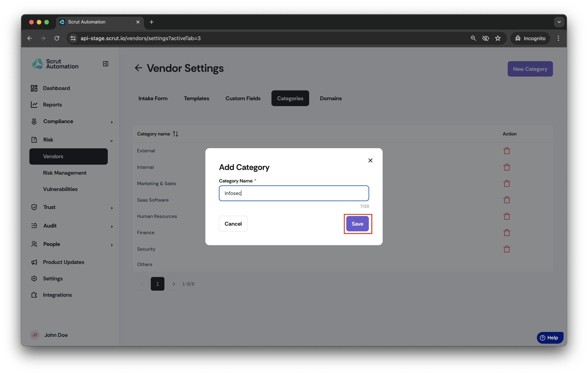Open the Help widget
This screenshot has width=588, height=374.
pos(550,338)
